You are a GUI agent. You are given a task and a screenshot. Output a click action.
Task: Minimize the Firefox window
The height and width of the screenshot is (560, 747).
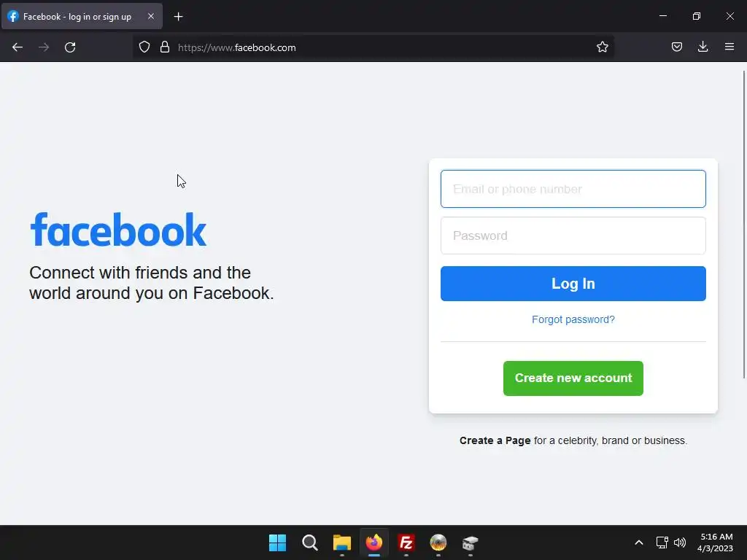click(x=662, y=16)
